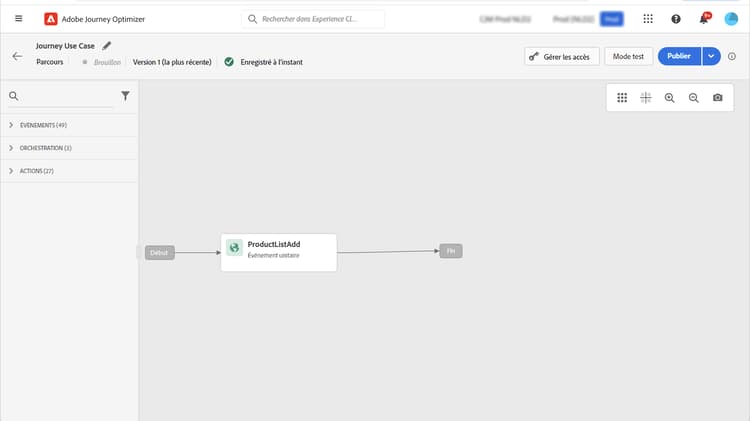Screen dimensions: 750x421
Task: Click the green saved checkmark icon
Action: click(229, 62)
